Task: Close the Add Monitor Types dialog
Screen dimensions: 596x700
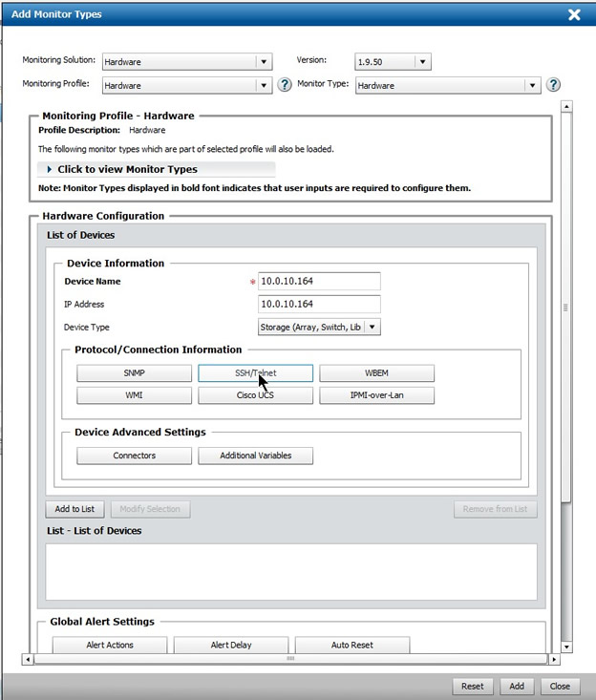Action: pyautogui.click(x=573, y=14)
